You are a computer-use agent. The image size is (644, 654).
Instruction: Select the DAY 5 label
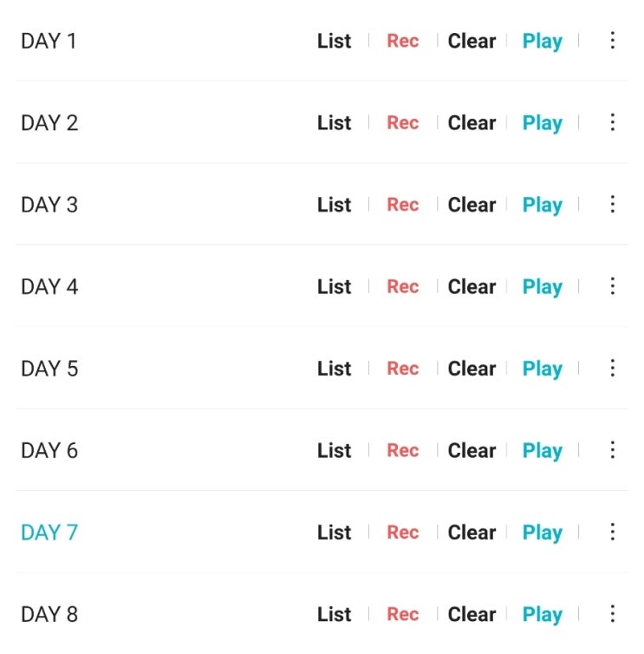click(x=49, y=369)
